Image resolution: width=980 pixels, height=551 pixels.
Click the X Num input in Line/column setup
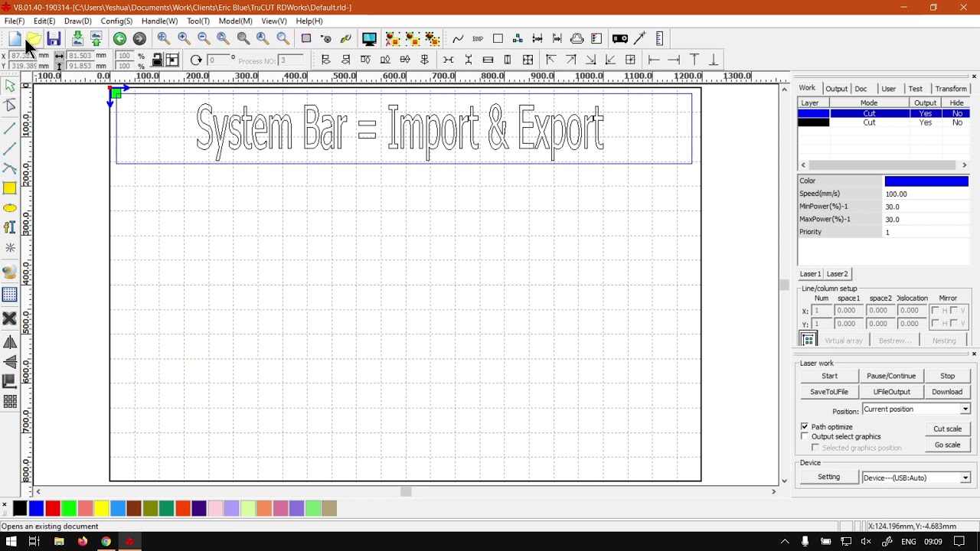coord(822,311)
